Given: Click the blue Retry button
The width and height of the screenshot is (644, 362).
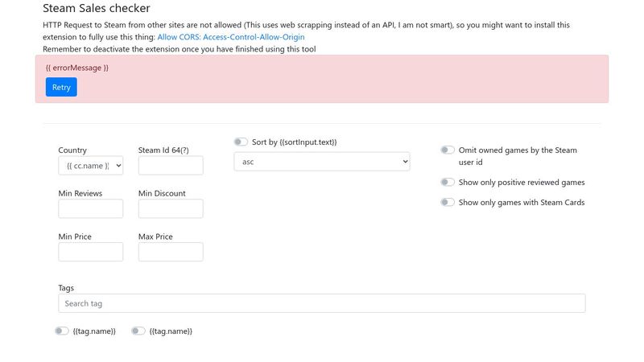Looking at the screenshot, I should 61,87.
